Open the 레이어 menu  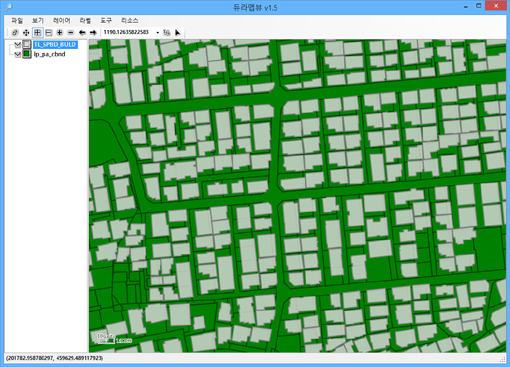[x=62, y=21]
